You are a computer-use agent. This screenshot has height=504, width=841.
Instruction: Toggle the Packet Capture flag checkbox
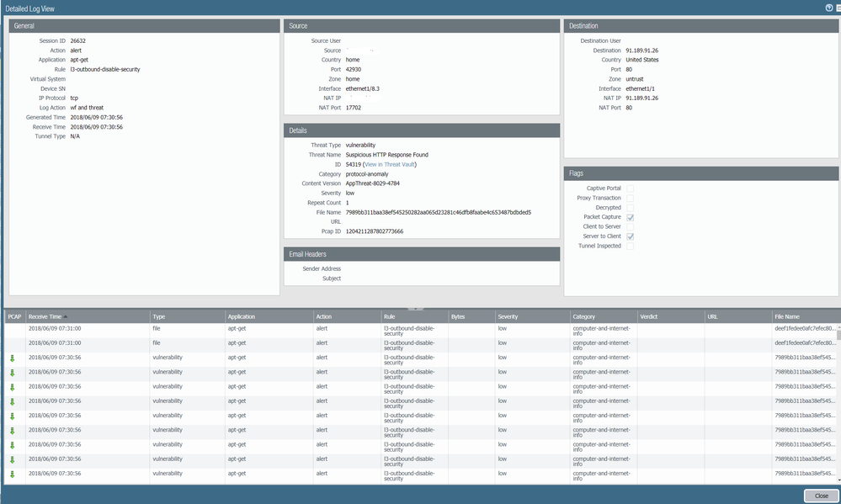point(630,217)
